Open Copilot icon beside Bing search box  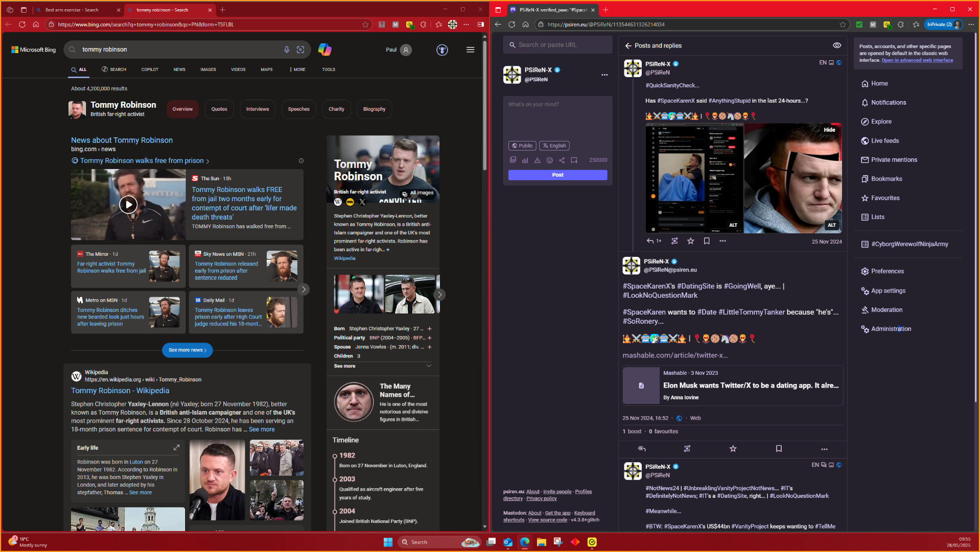324,50
